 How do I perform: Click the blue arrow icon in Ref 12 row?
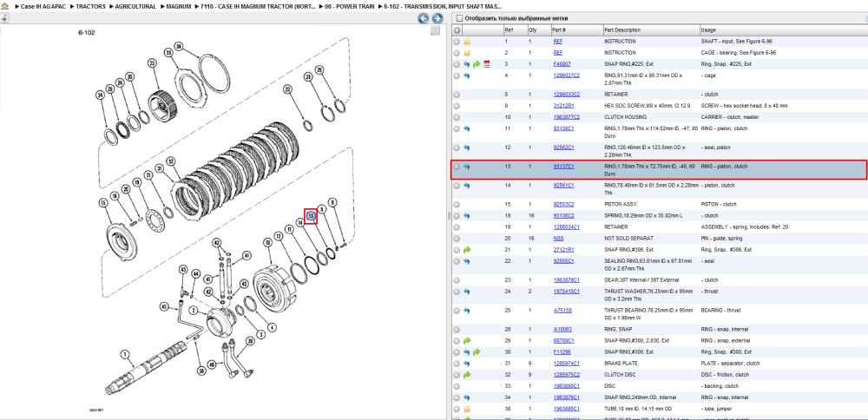pyautogui.click(x=467, y=148)
